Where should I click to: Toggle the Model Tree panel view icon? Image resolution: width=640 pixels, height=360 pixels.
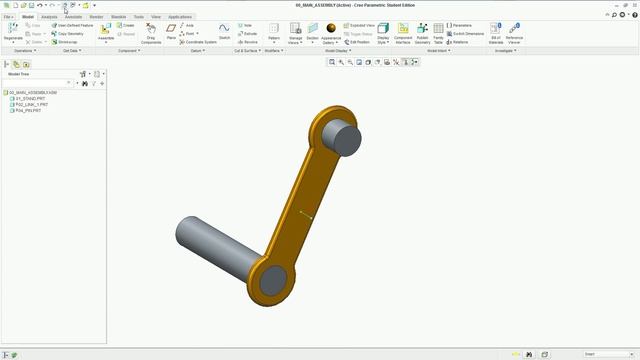(x=7, y=64)
